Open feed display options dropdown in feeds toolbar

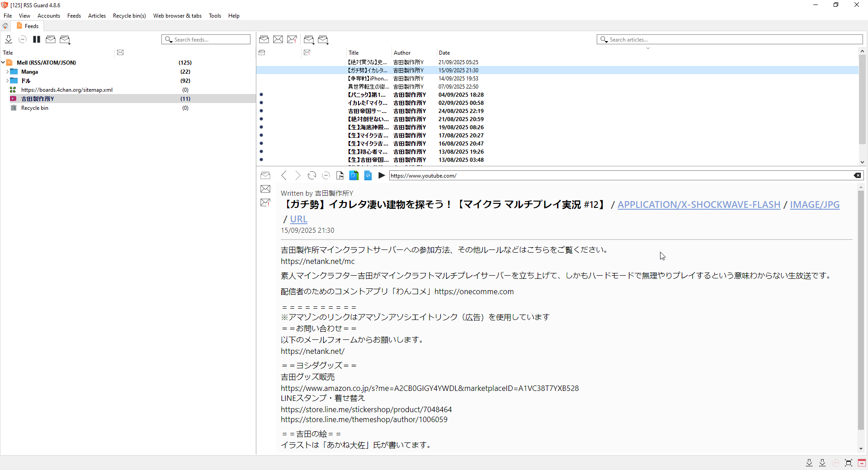tap(65, 39)
